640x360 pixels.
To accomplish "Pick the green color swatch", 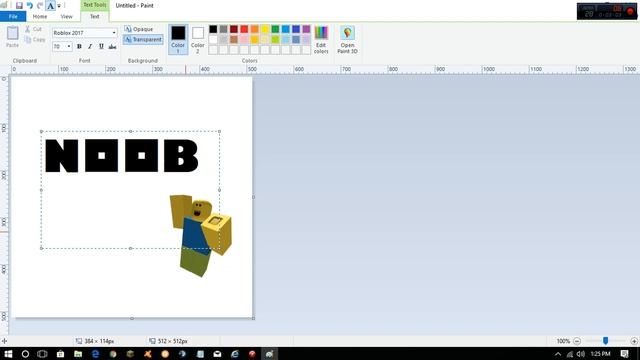I will coord(276,29).
